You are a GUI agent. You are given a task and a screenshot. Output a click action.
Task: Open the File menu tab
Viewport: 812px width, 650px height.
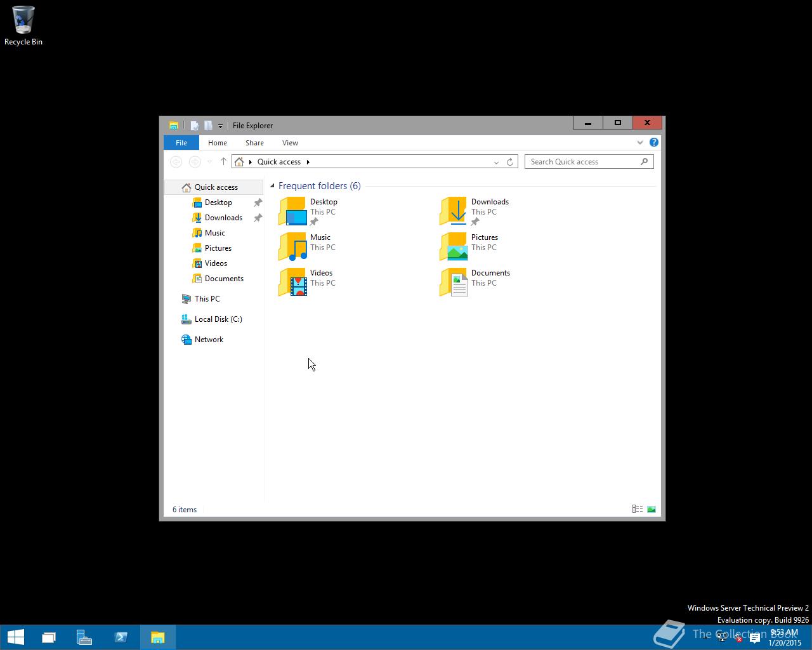(x=181, y=143)
